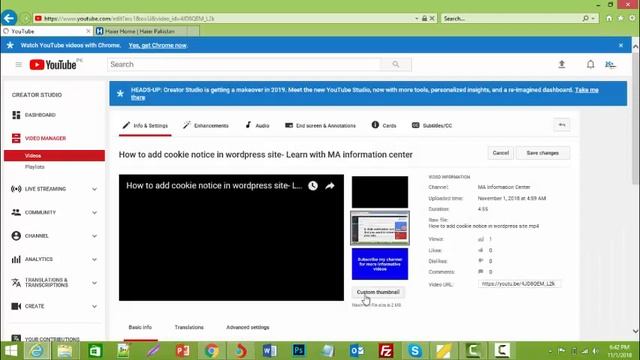
Task: Click the browser favorites star icon
Action: pyautogui.click(x=620, y=18)
